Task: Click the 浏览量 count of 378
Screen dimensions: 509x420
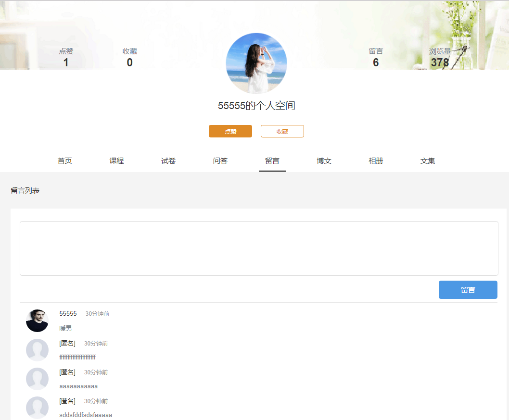Action: click(440, 62)
